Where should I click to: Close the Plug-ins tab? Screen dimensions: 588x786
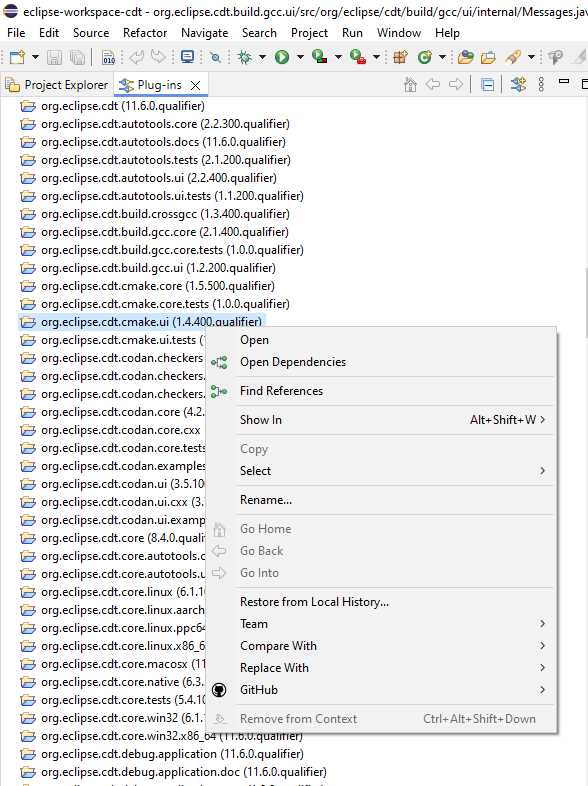click(195, 85)
